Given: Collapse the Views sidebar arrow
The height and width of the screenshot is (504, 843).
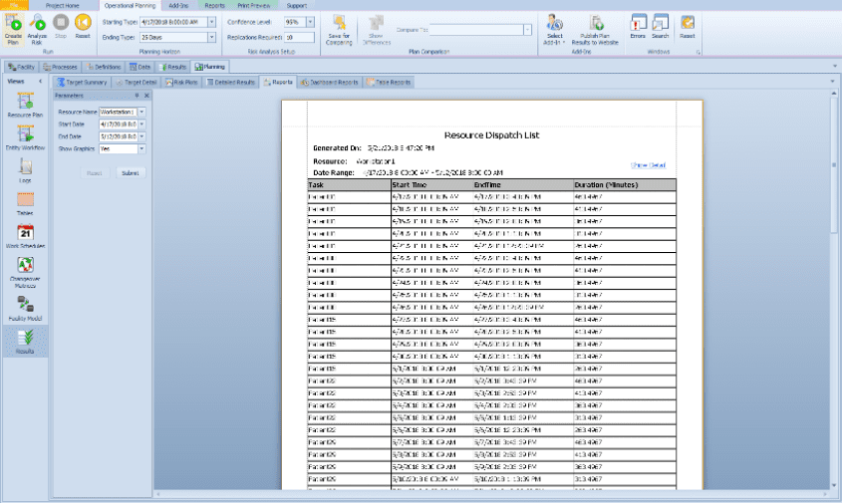Looking at the screenshot, I should coord(40,81).
